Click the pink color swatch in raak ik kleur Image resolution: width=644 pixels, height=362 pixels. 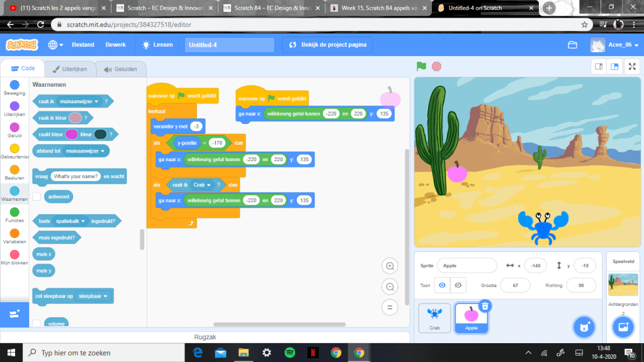75,118
